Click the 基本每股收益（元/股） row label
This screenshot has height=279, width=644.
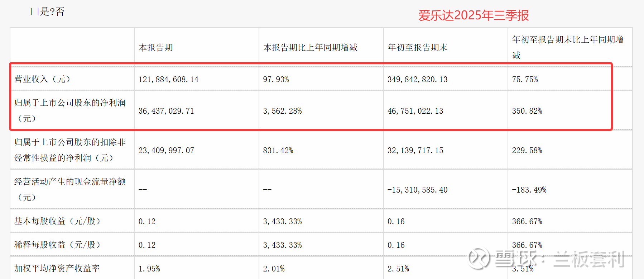point(57,221)
